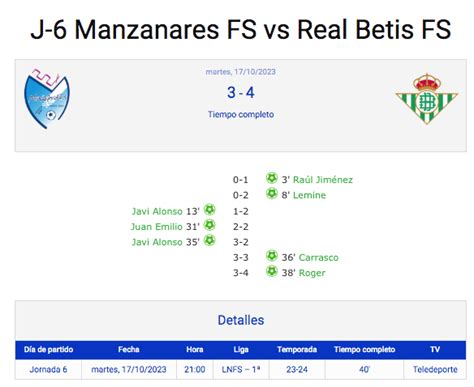This screenshot has width=474, height=387.
Task: Click the Jornada 6 table cell
Action: 48,369
